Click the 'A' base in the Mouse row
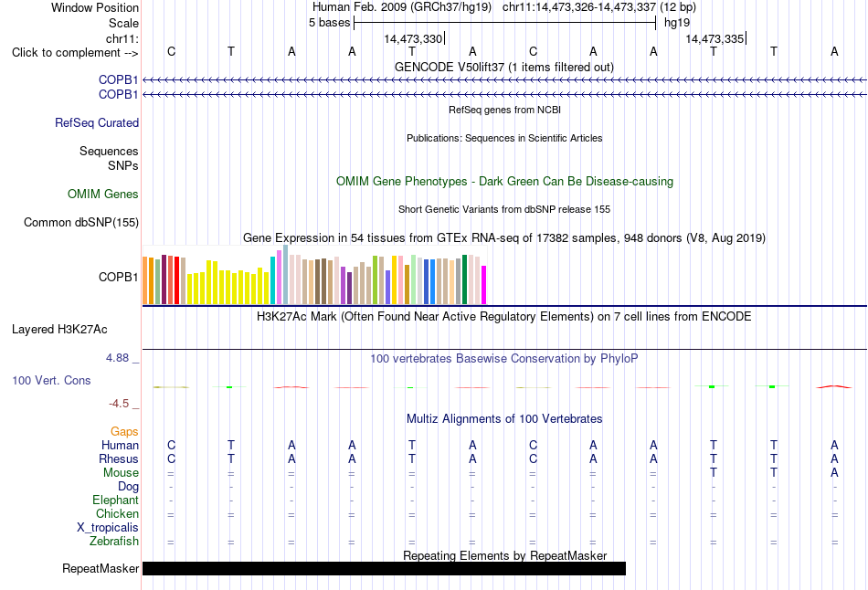Image resolution: width=868 pixels, height=590 pixels. pyautogui.click(x=834, y=473)
